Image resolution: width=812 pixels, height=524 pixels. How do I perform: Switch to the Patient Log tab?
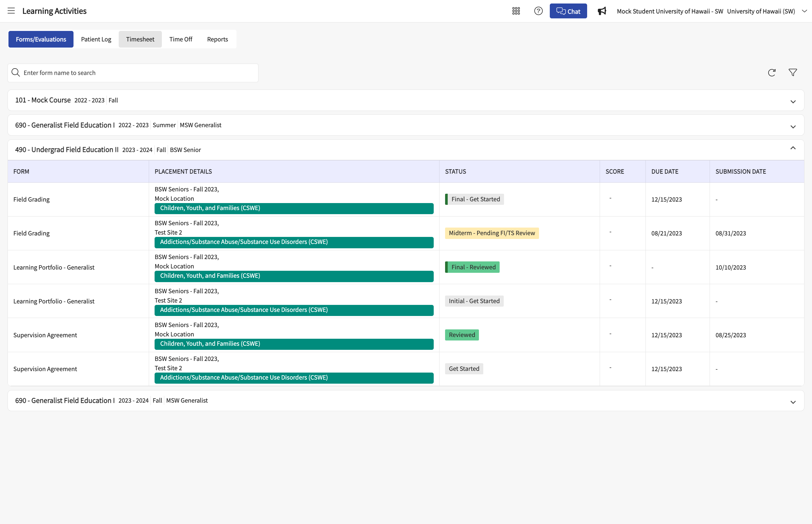click(x=96, y=39)
